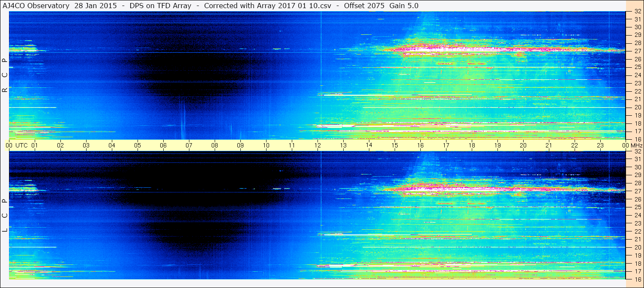This screenshot has height=288, width=644.
Task: Select hour "02" on the UTC axis
Action: pyautogui.click(x=60, y=145)
